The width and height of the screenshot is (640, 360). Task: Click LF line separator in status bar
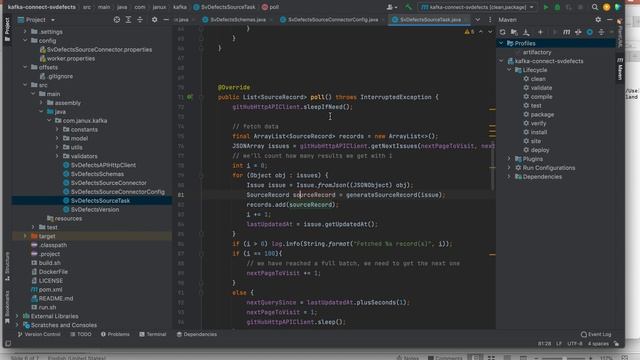click(559, 344)
